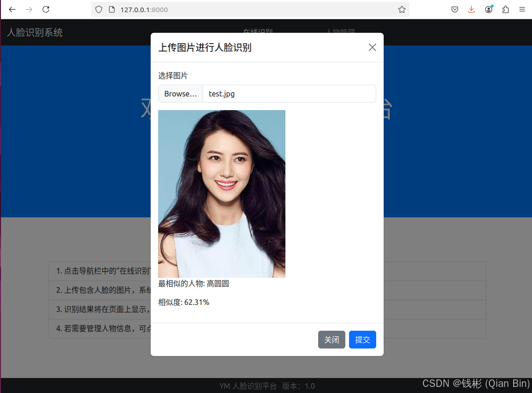Click the page info icon beside the URL
The width and height of the screenshot is (532, 393).
112,9
